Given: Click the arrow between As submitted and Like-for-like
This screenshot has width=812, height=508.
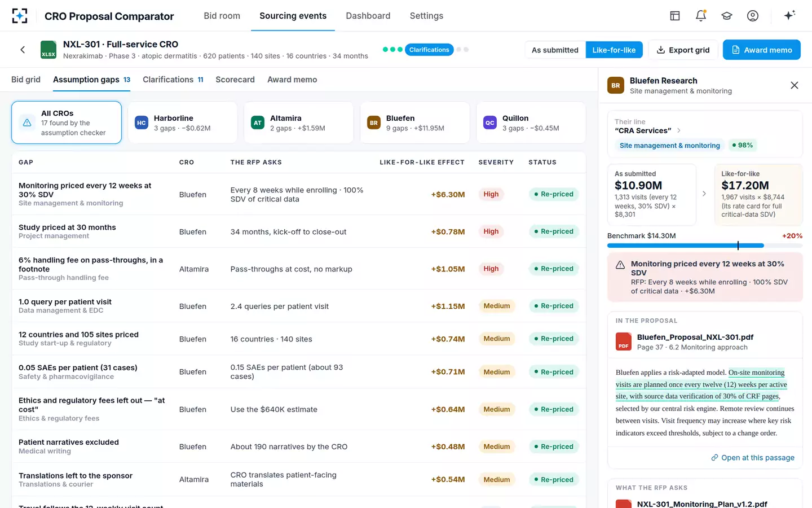Looking at the screenshot, I should (x=704, y=194).
